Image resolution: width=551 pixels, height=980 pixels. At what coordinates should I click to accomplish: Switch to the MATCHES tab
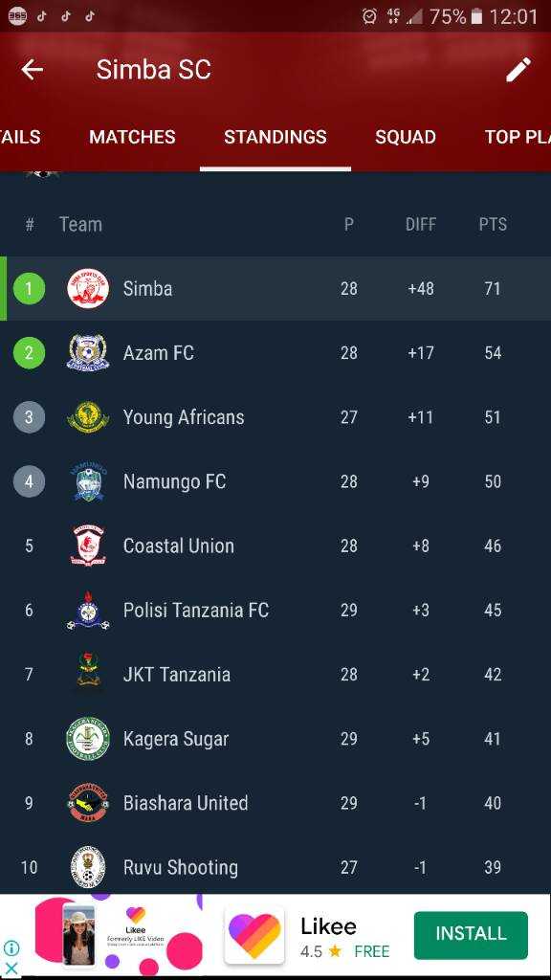click(132, 137)
